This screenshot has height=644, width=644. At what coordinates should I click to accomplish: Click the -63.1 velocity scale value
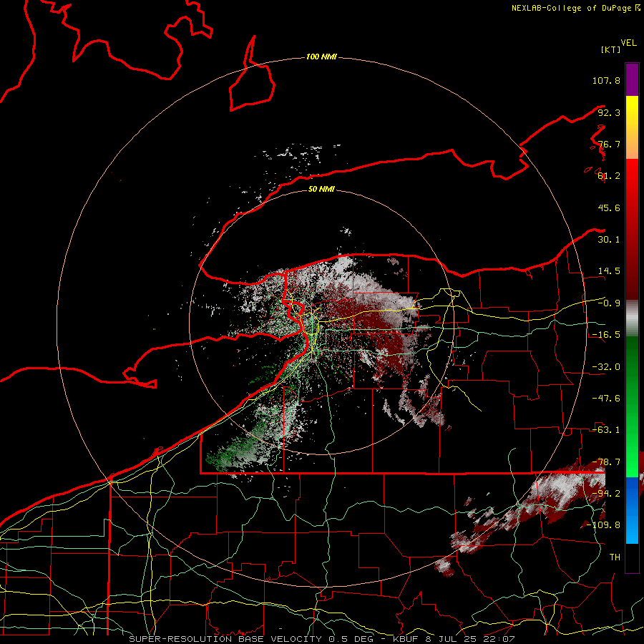(x=606, y=430)
